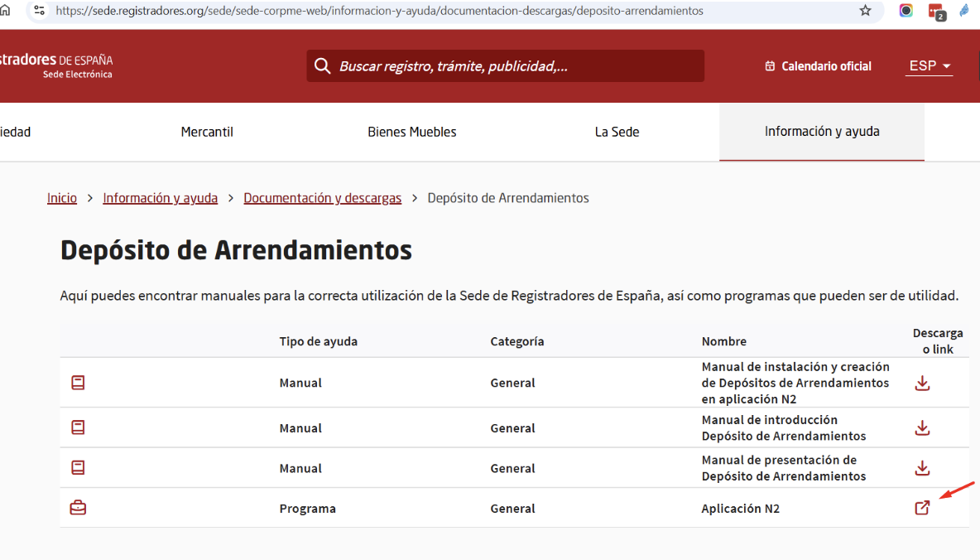980x560 pixels.
Task: Expand the ESP language selector
Action: tap(928, 65)
